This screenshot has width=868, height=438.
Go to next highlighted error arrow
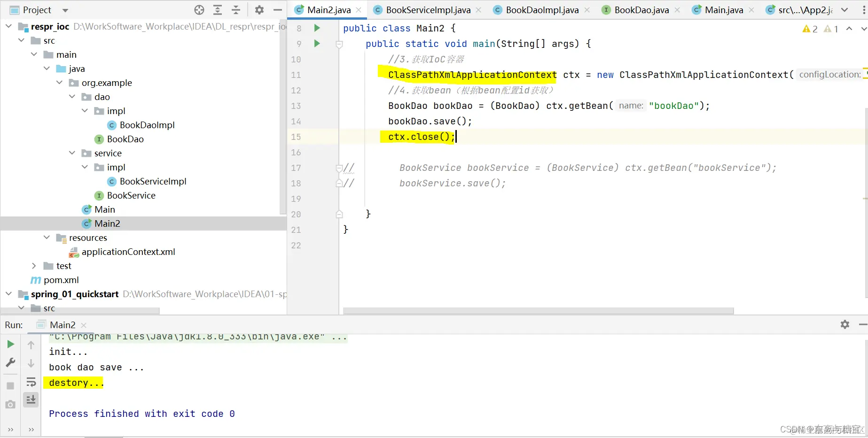click(x=864, y=29)
